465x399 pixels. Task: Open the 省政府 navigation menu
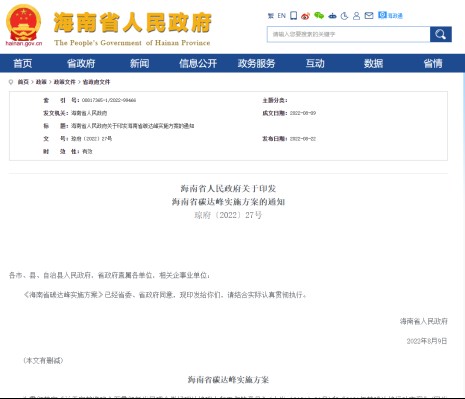tap(81, 63)
